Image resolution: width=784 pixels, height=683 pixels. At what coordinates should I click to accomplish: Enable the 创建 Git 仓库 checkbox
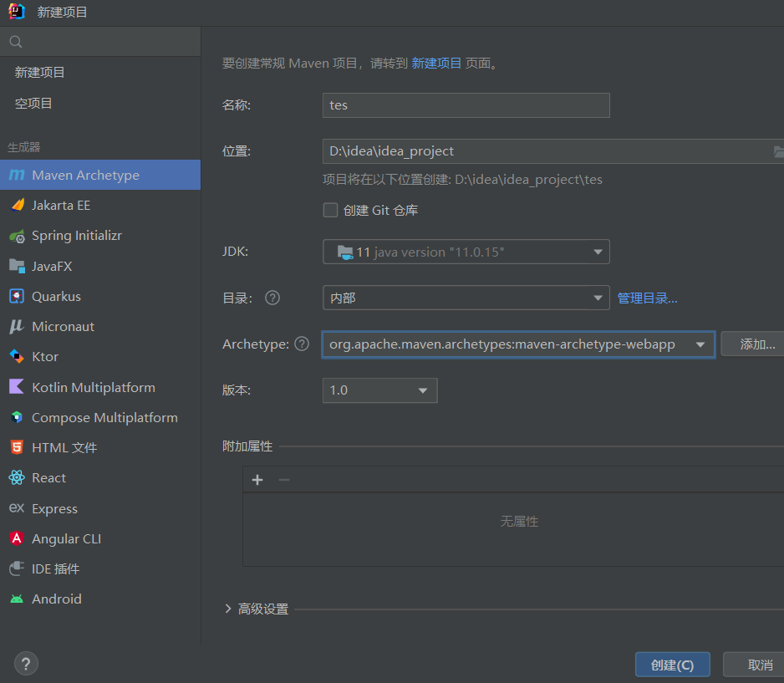point(330,210)
